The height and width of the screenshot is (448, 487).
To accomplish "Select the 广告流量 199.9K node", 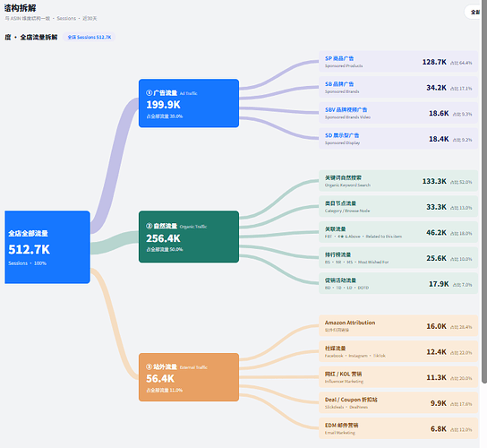I will click(189, 103).
